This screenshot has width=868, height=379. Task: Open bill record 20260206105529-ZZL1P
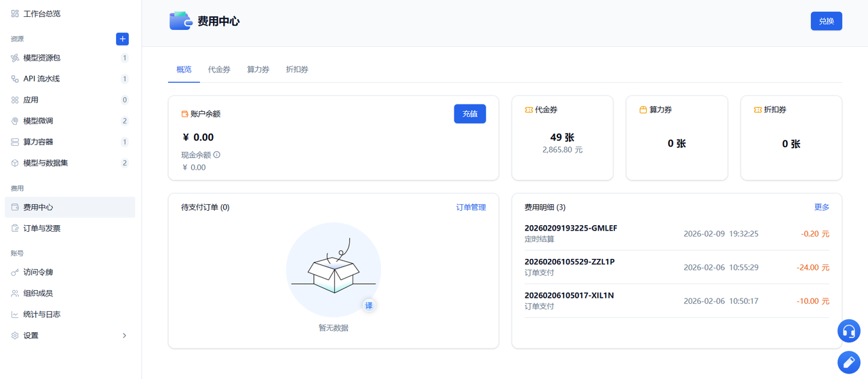click(x=677, y=267)
